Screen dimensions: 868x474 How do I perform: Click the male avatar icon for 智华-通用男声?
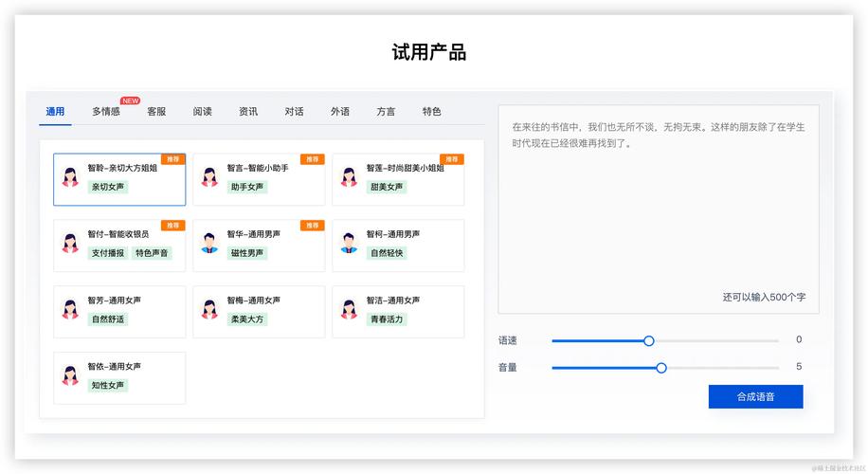(209, 243)
